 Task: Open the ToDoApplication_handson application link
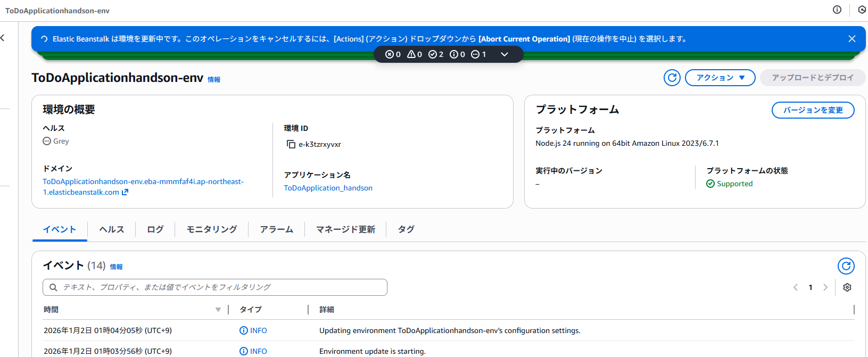pos(328,188)
